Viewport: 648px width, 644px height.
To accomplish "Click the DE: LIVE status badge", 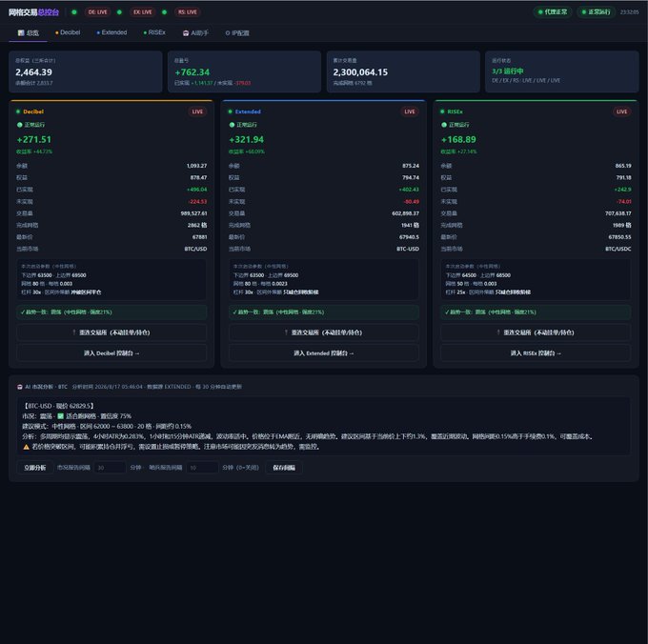I will [x=97, y=12].
